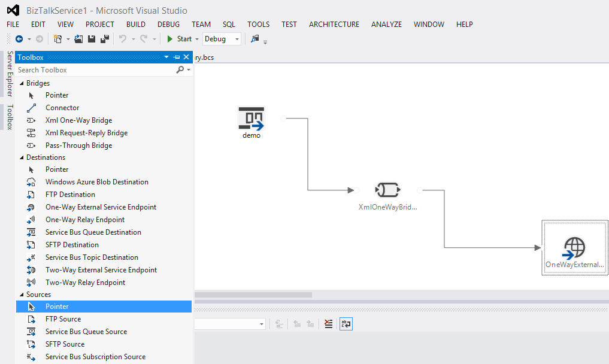Click the Save All toolbar icon
609x364 pixels.
click(x=105, y=39)
